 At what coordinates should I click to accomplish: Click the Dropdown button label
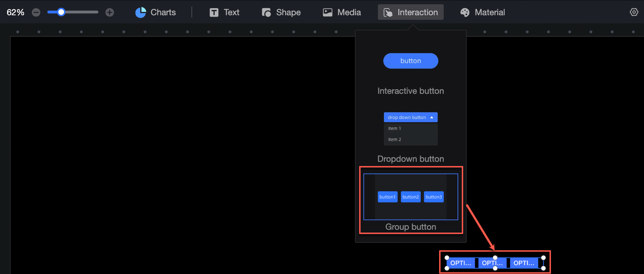(x=410, y=159)
